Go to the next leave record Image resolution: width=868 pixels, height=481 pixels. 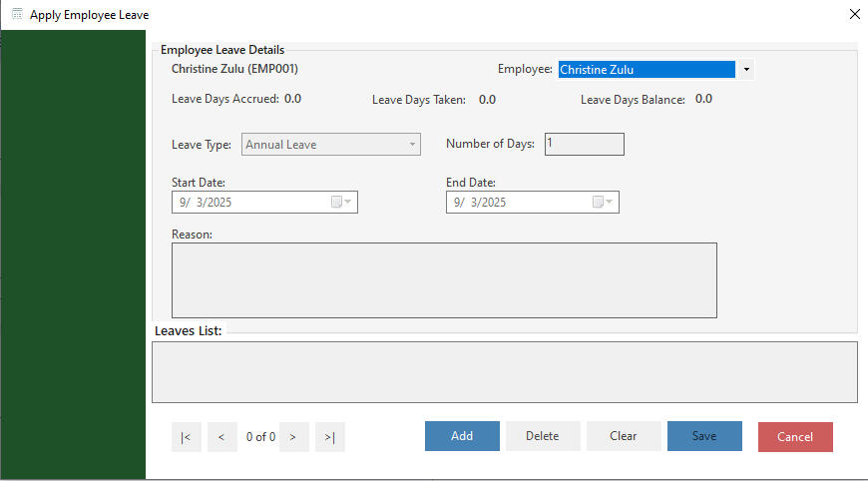293,437
